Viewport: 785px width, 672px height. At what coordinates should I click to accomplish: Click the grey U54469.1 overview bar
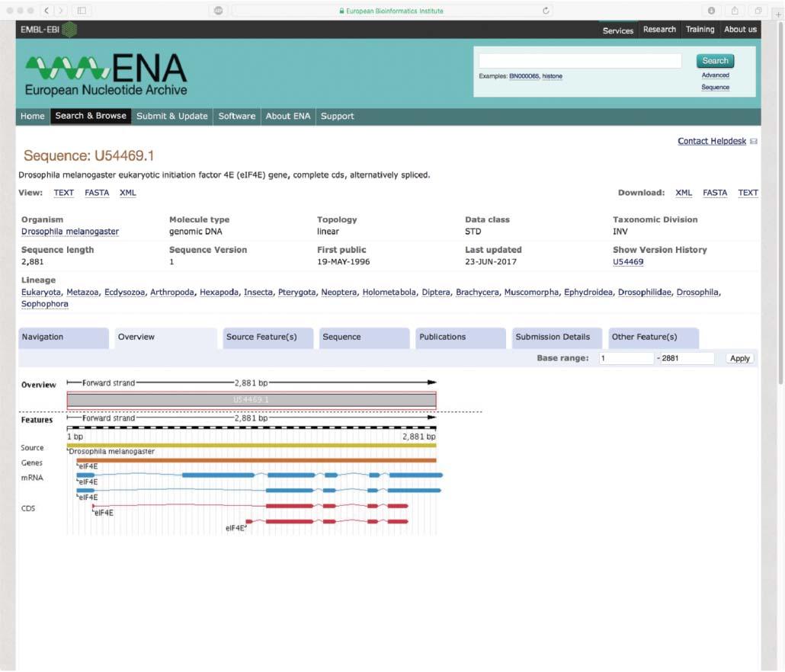click(x=252, y=400)
